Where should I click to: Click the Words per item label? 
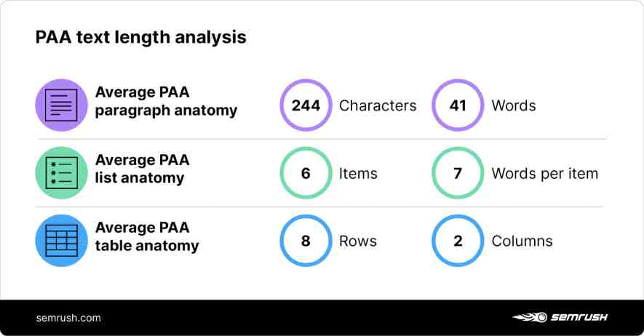point(545,174)
